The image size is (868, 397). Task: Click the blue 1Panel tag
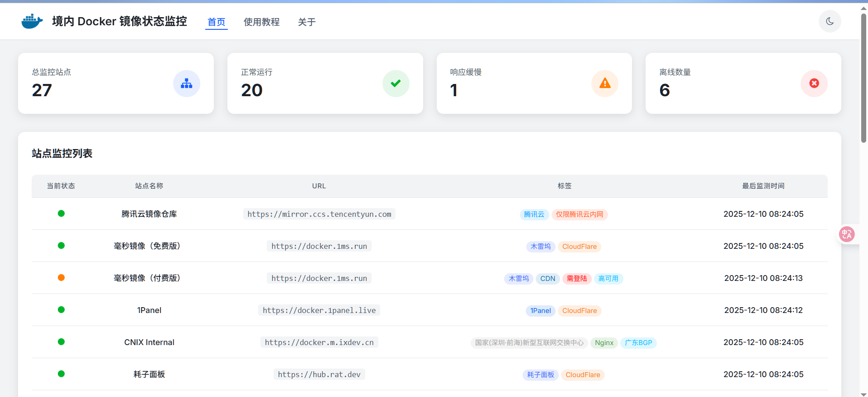pos(541,311)
